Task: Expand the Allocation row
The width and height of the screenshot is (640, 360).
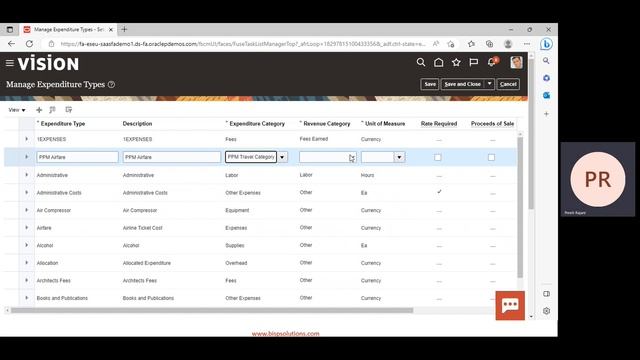Action: 27,263
